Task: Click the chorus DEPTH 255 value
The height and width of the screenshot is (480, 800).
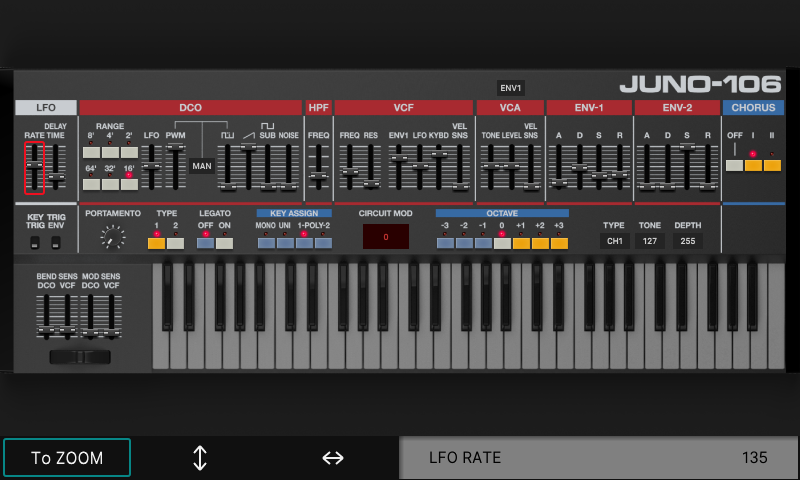Action: (x=687, y=241)
